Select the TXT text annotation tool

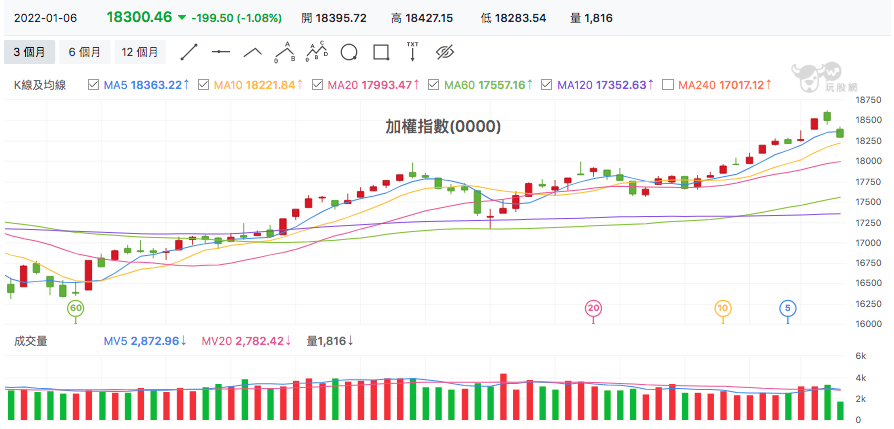click(412, 51)
